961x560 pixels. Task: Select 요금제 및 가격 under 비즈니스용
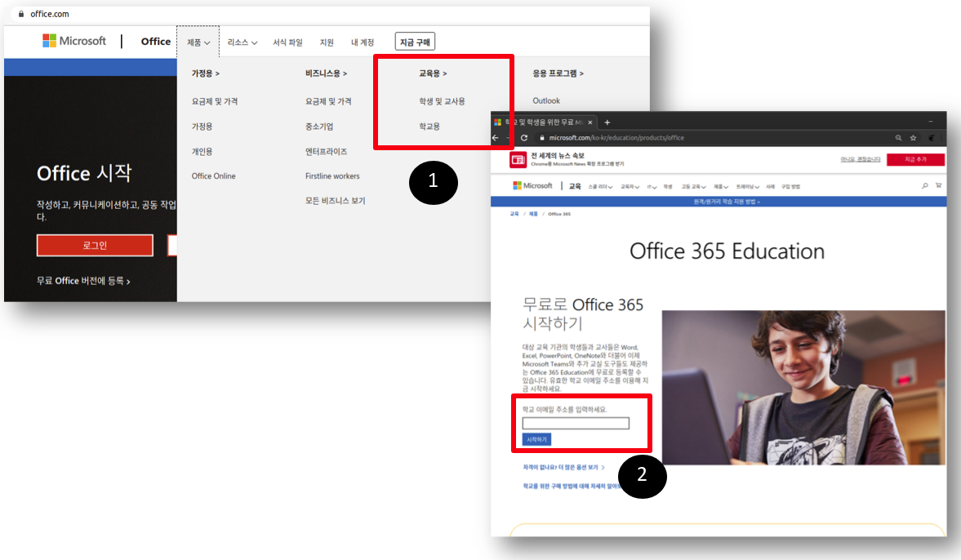point(328,102)
